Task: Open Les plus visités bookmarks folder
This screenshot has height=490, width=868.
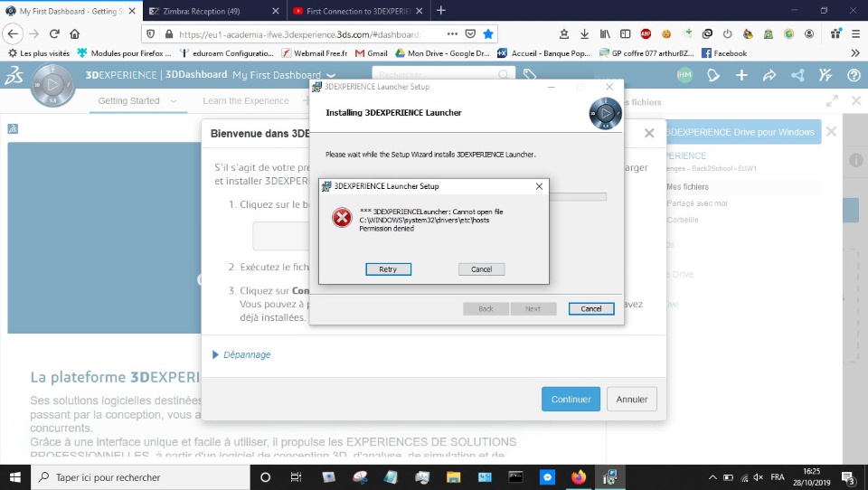Action: 39,53
